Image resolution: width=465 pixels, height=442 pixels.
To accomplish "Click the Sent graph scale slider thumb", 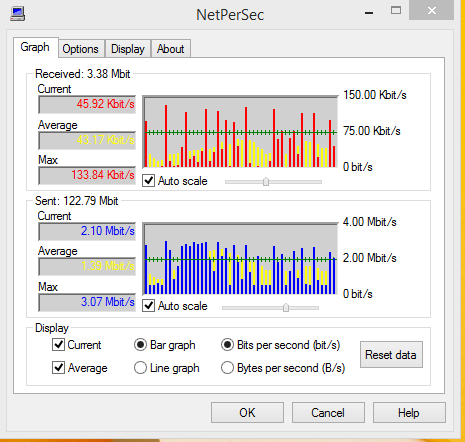I will 286,308.
